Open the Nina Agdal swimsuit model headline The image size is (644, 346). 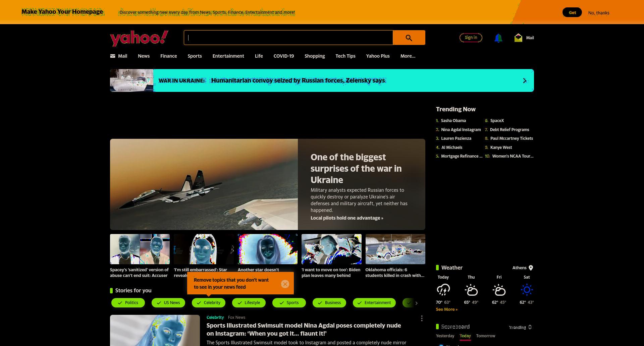(x=304, y=330)
